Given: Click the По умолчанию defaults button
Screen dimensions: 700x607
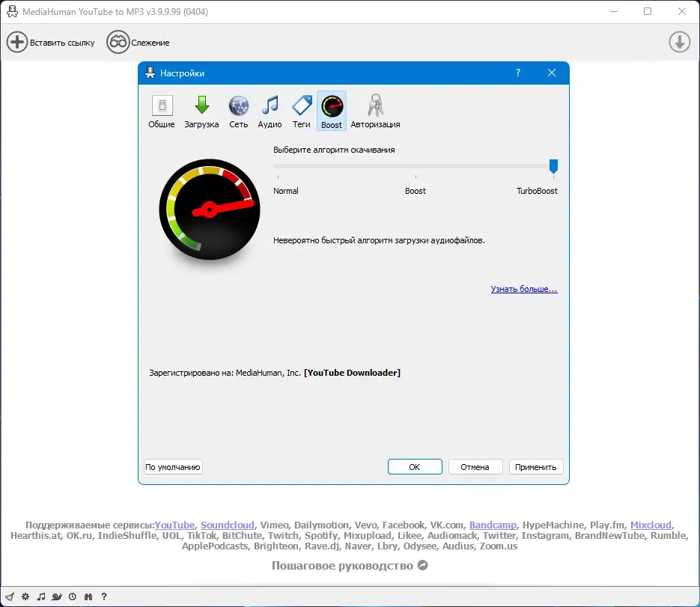Looking at the screenshot, I should [173, 467].
